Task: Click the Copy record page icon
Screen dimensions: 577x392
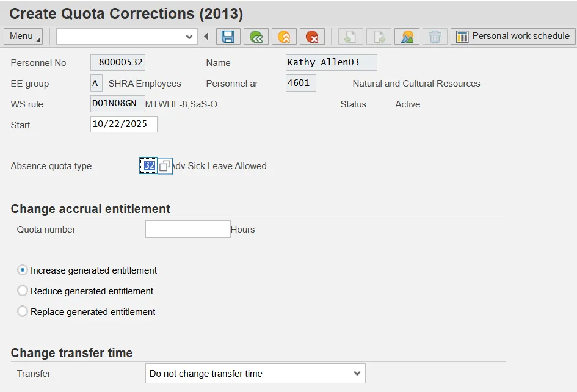Action: [x=379, y=37]
